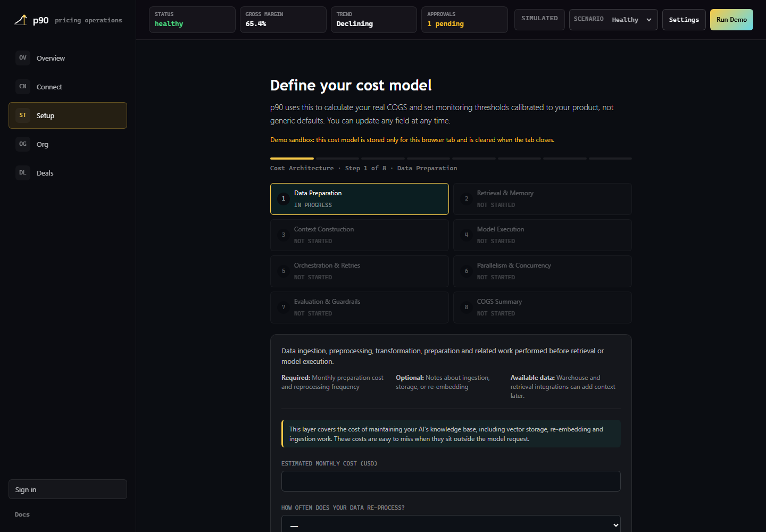The image size is (766, 532).
Task: Click the Status healthy indicator card
Action: click(x=192, y=20)
